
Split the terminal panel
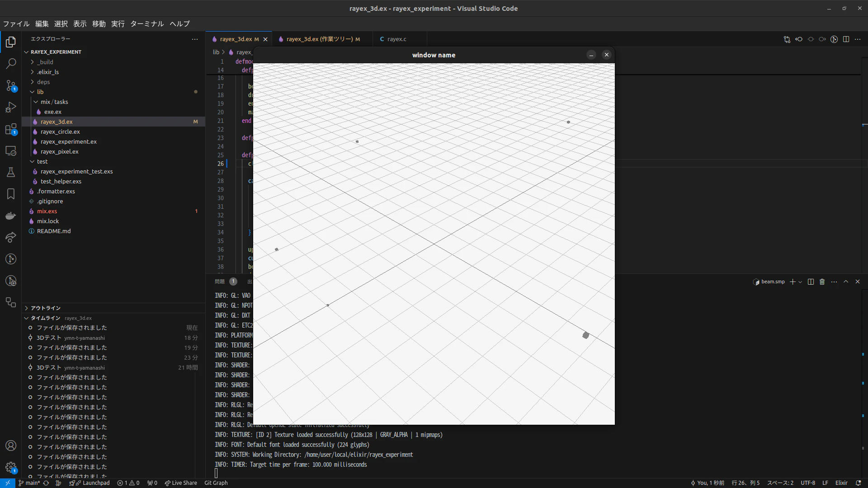point(811,282)
